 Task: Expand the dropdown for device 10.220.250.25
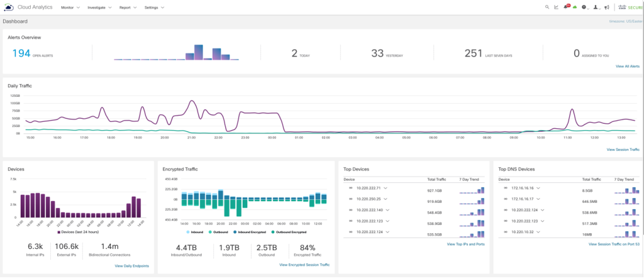click(x=384, y=199)
